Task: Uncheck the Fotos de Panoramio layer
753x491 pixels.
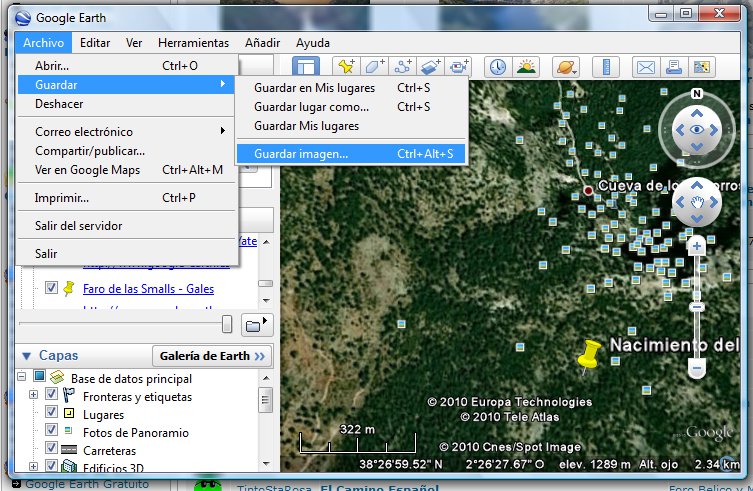Action: pos(52,432)
